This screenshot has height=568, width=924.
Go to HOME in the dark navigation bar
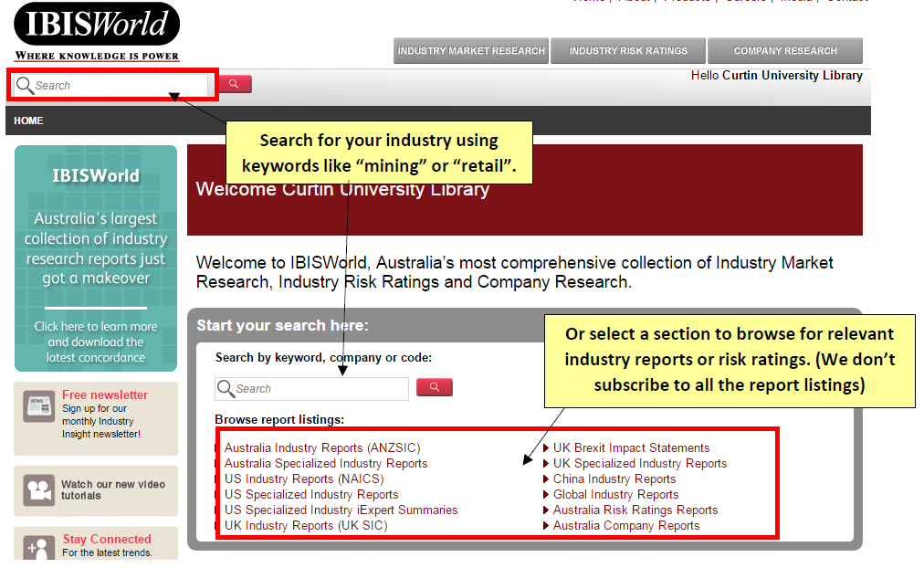pyautogui.click(x=28, y=121)
